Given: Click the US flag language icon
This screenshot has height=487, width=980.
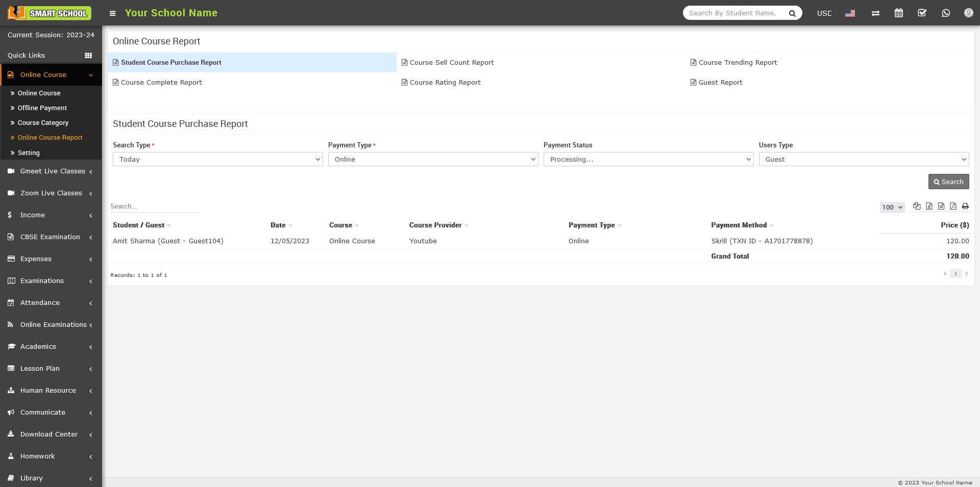Looking at the screenshot, I should coord(850,13).
